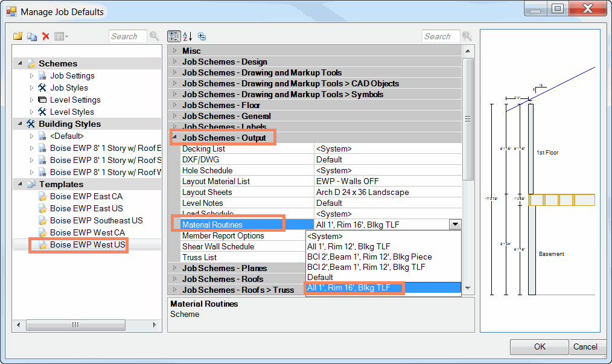612x364 pixels.
Task: Collapse Job Schemes - Output category
Action: pos(174,138)
